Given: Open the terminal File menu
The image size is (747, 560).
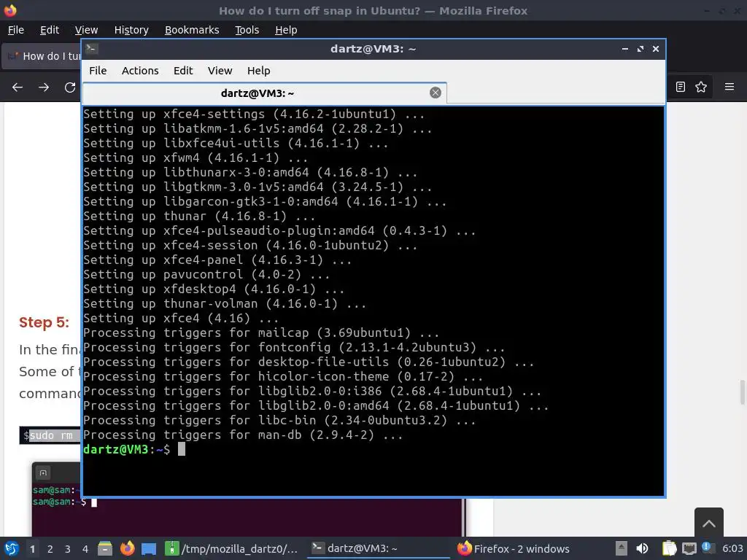Looking at the screenshot, I should pos(98,71).
